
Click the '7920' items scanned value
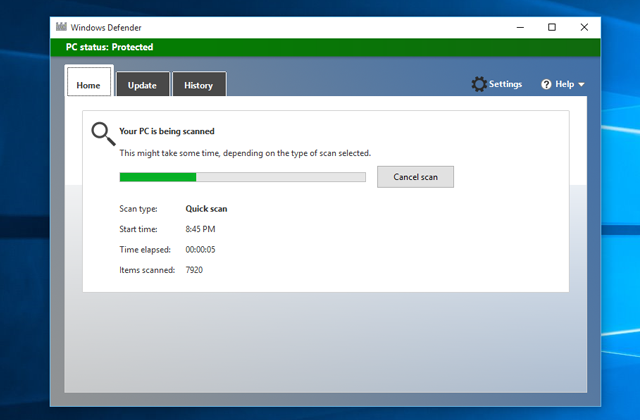(x=194, y=270)
